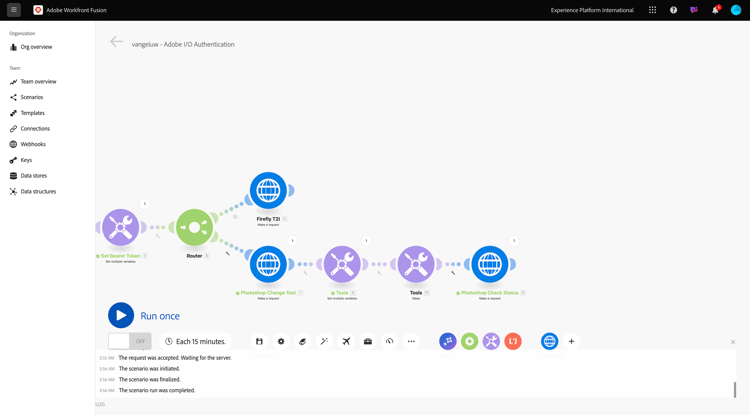
Task: Open more options ellipsis
Action: 411,341
